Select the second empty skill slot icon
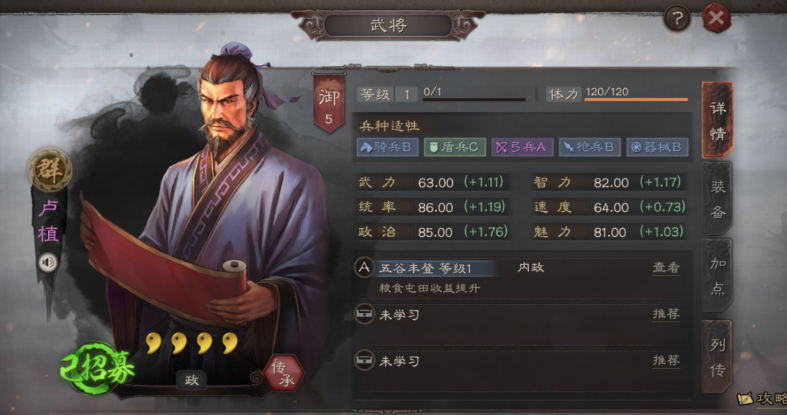This screenshot has height=415, width=787. (364, 360)
